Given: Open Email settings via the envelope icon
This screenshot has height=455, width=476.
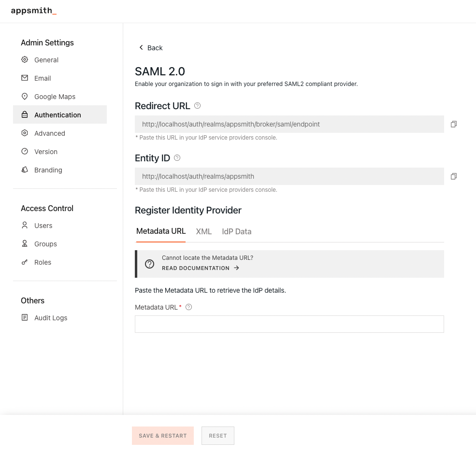Looking at the screenshot, I should [25, 78].
